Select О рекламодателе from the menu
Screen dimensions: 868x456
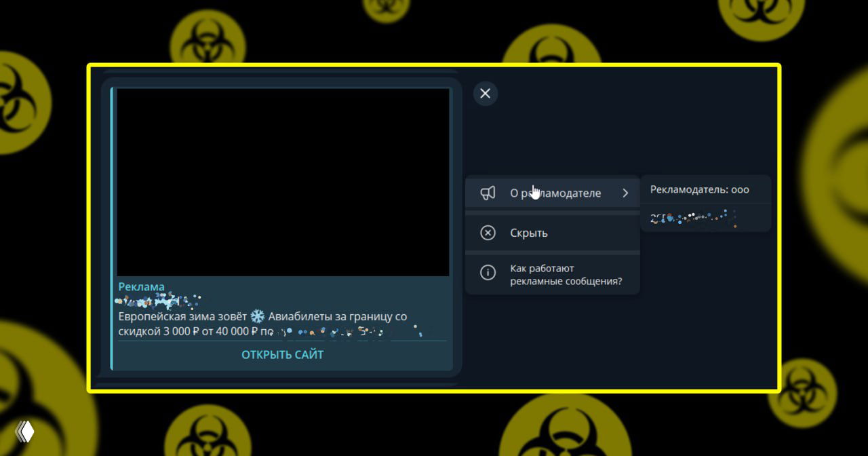(x=555, y=193)
